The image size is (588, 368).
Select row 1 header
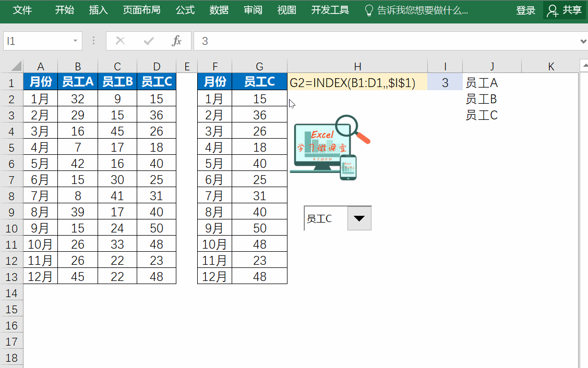(11, 83)
